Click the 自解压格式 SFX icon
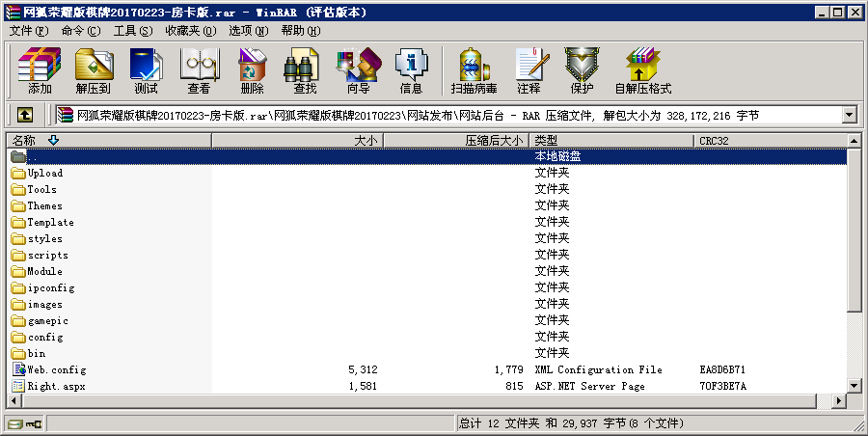The height and width of the screenshot is (436, 868). (642, 70)
